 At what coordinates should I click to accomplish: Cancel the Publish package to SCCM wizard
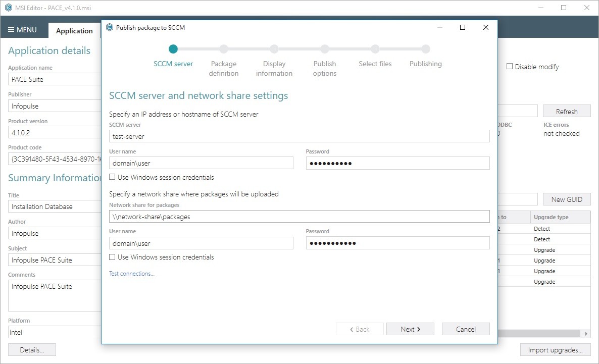[466, 329]
